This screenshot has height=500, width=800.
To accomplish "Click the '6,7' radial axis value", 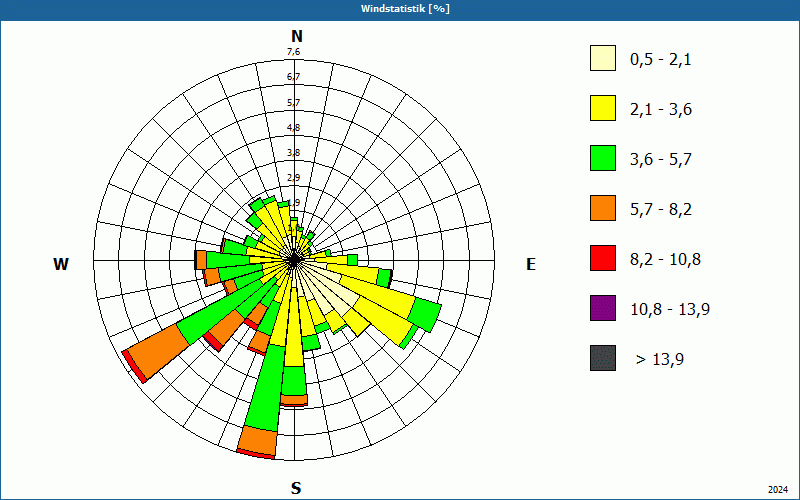I will coord(293,77).
